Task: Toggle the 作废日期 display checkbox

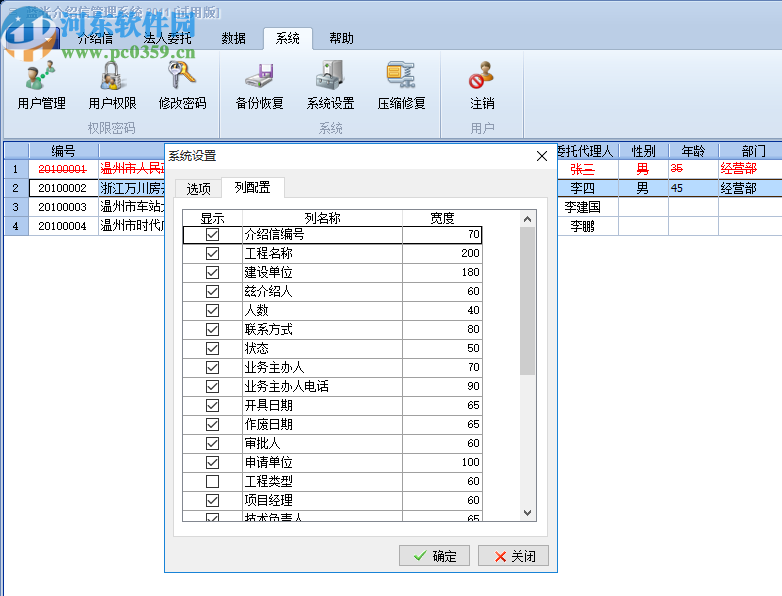Action: (x=212, y=424)
